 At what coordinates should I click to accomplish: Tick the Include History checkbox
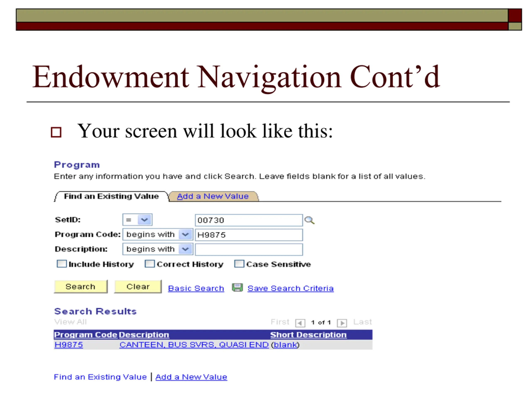click(x=62, y=264)
